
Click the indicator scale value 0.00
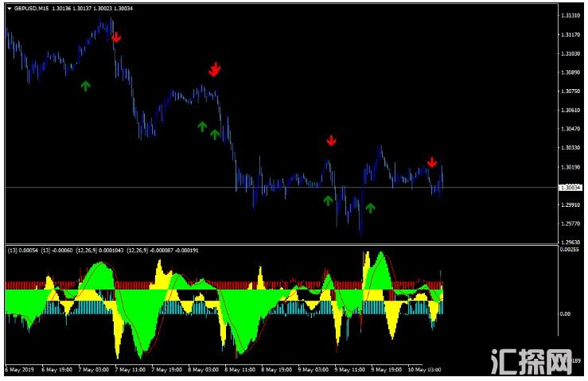tap(565, 314)
